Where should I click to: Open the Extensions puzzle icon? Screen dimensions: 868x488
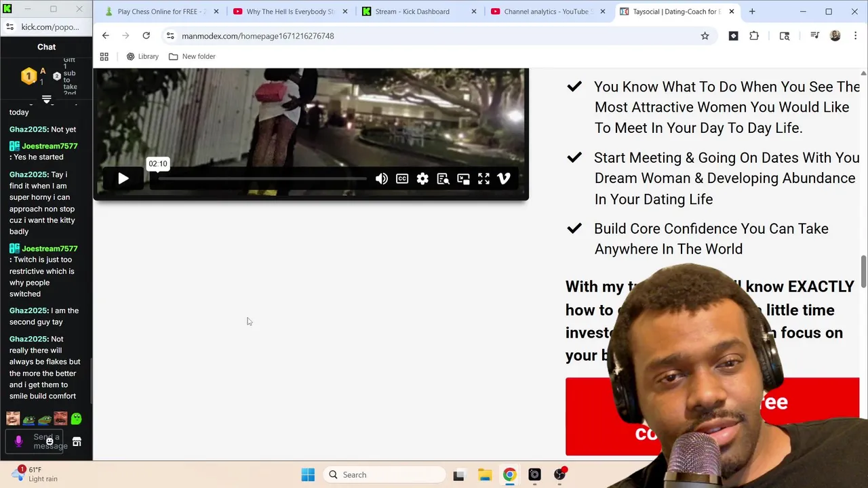coord(754,36)
